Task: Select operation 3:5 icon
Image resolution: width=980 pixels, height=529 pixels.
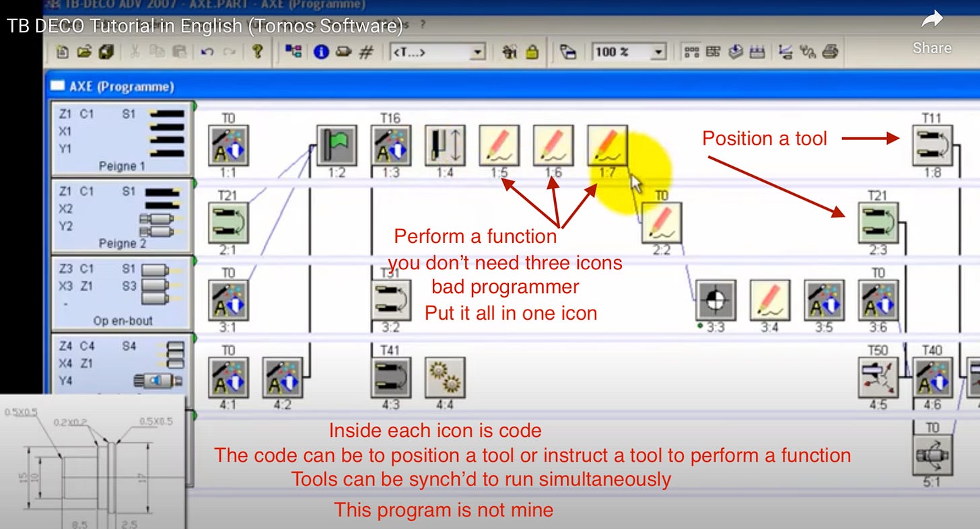Action: [825, 300]
